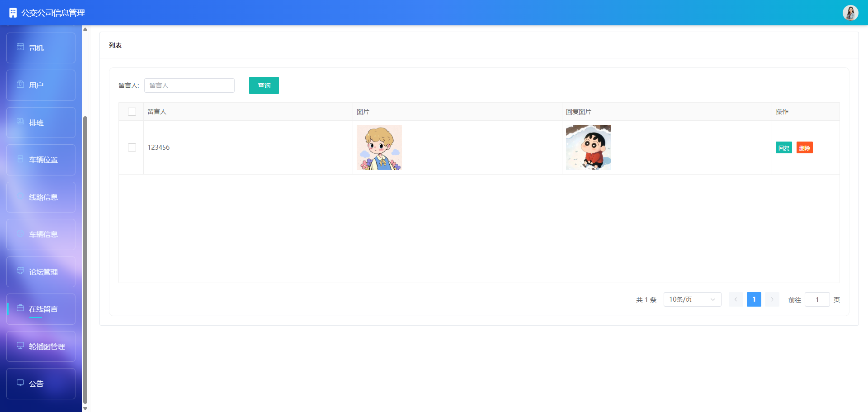Click the 前往 page jump input
This screenshot has height=412, width=868.
[817, 299]
